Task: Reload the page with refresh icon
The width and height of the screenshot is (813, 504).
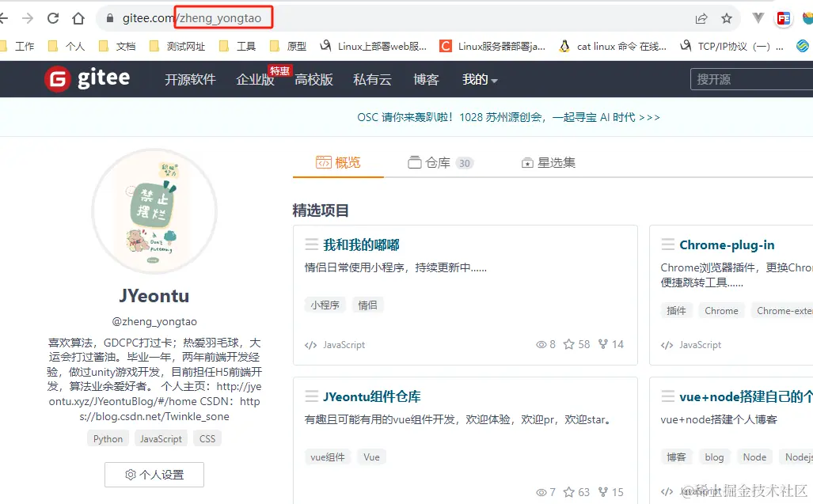Action: [53, 19]
